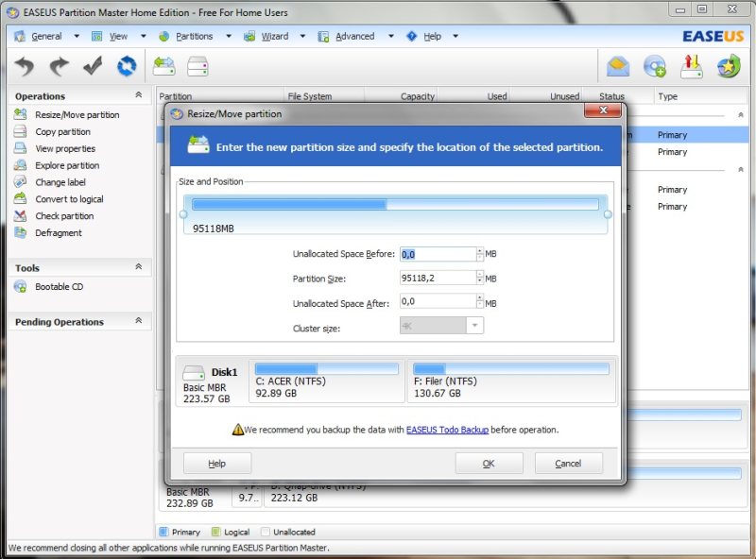Screen dimensions: 756x559
Task: Open the Partitions menu
Action: (x=194, y=37)
